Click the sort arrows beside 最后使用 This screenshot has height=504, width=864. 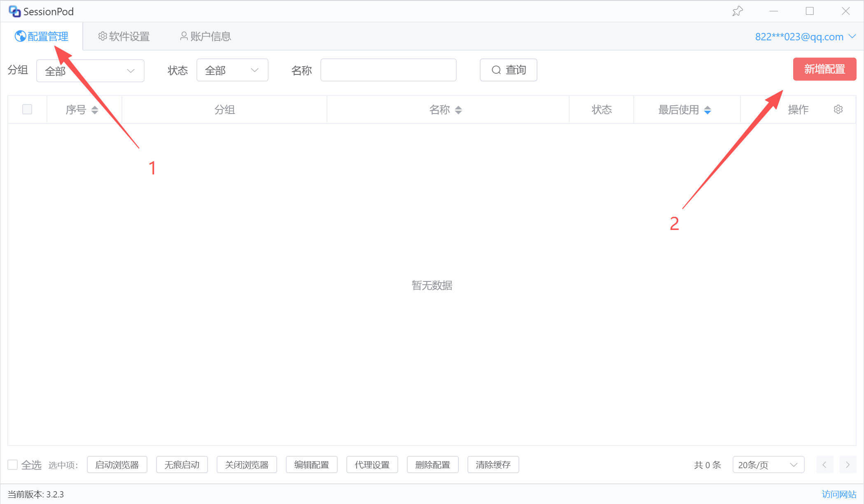708,110
